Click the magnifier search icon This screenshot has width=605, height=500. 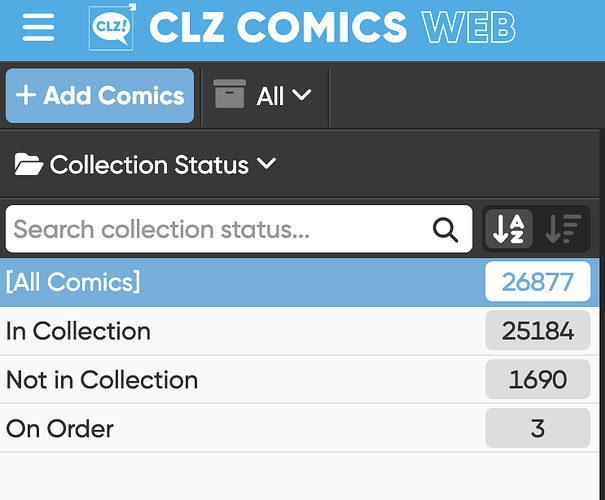pyautogui.click(x=445, y=230)
